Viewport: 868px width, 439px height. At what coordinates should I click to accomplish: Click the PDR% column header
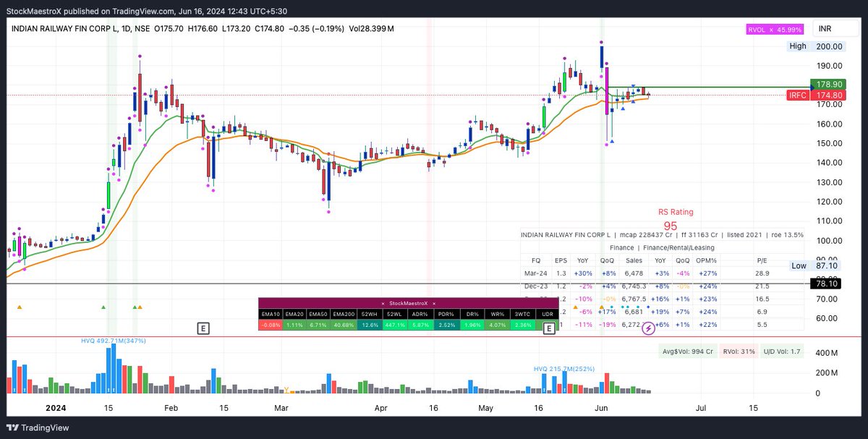pos(448,313)
